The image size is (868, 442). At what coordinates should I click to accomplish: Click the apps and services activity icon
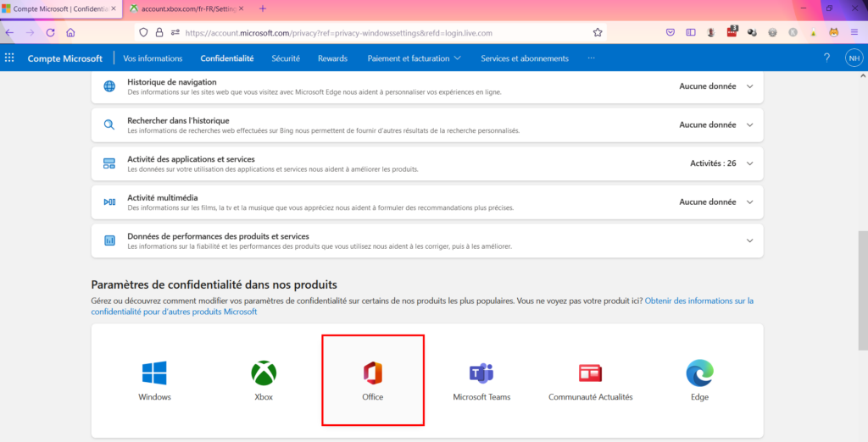pos(109,163)
